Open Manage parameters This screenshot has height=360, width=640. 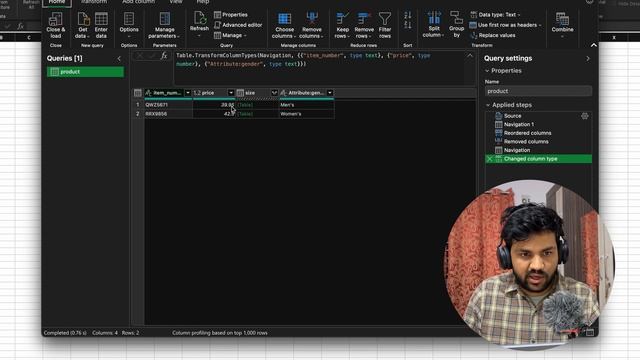[164, 25]
